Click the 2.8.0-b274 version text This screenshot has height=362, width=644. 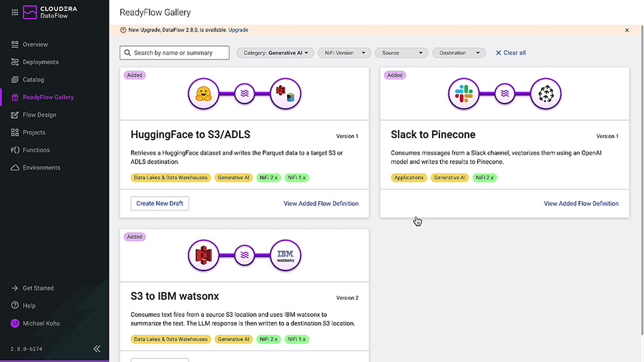26,349
